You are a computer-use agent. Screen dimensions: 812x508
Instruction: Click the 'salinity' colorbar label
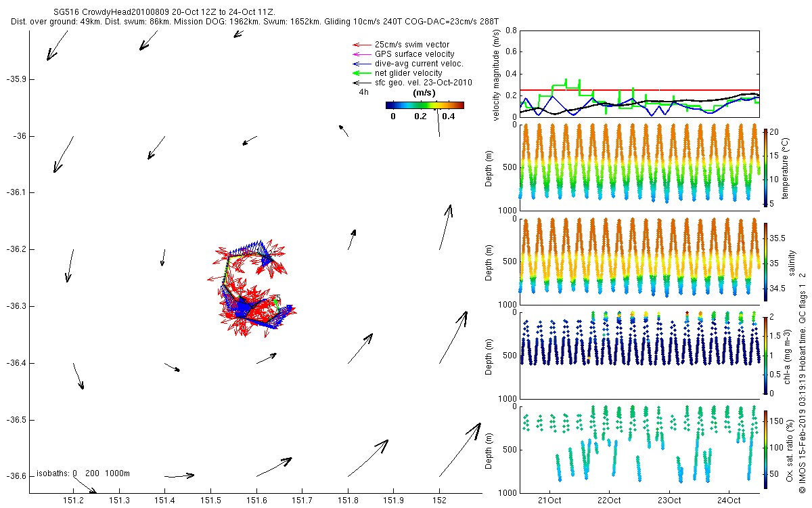(x=792, y=261)
